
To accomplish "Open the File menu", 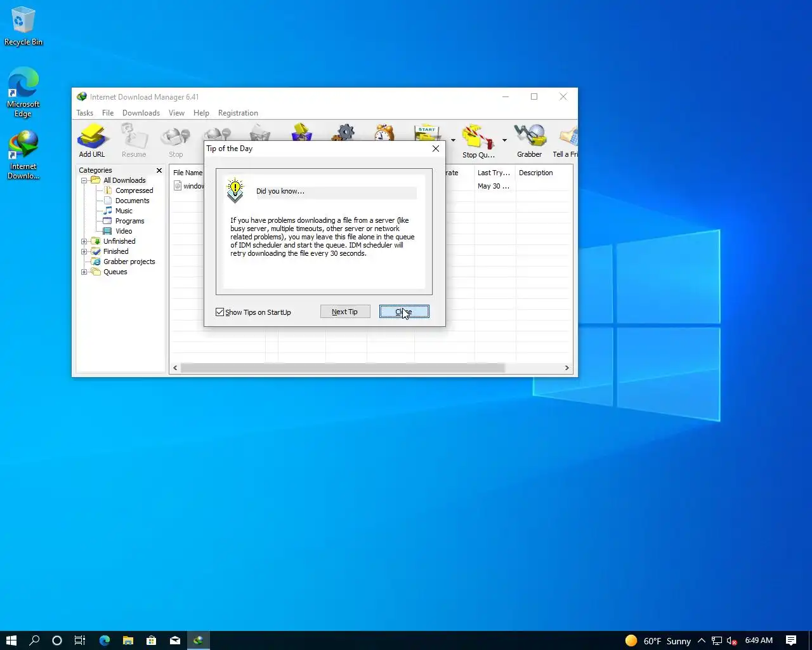I will pos(108,113).
